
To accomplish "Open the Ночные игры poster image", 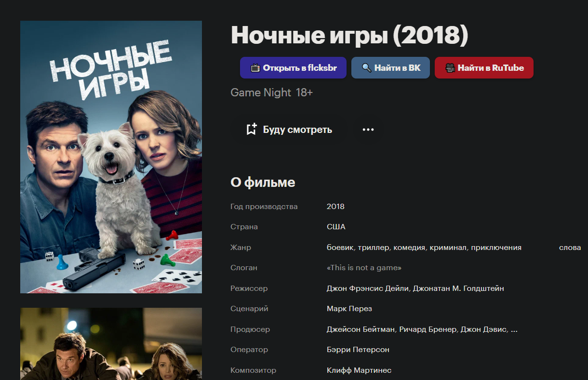I will [x=111, y=157].
